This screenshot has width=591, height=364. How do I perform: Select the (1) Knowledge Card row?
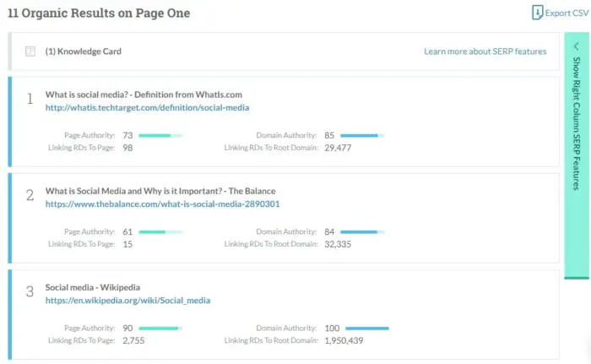tap(284, 52)
